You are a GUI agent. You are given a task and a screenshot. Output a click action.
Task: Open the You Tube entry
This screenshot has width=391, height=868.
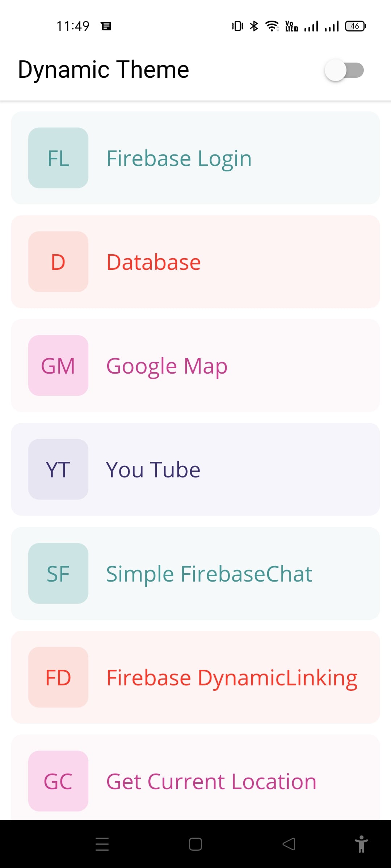[153, 470]
